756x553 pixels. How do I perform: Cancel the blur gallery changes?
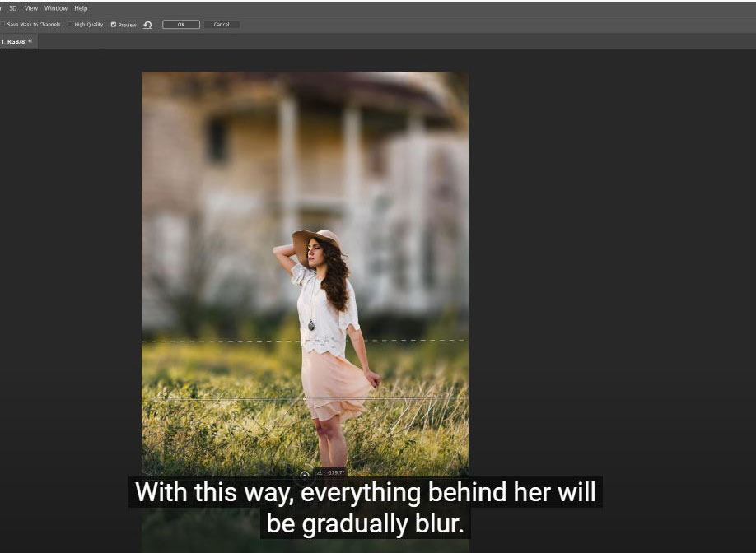222,25
